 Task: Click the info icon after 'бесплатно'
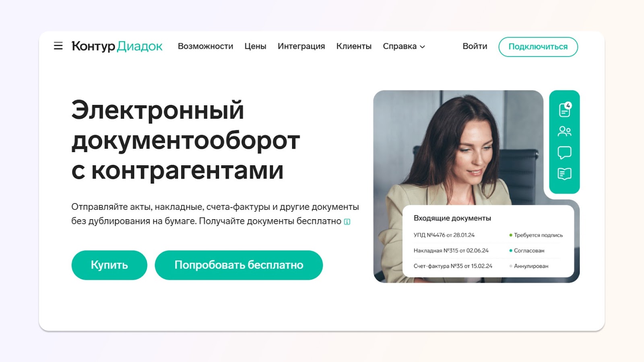[347, 222]
